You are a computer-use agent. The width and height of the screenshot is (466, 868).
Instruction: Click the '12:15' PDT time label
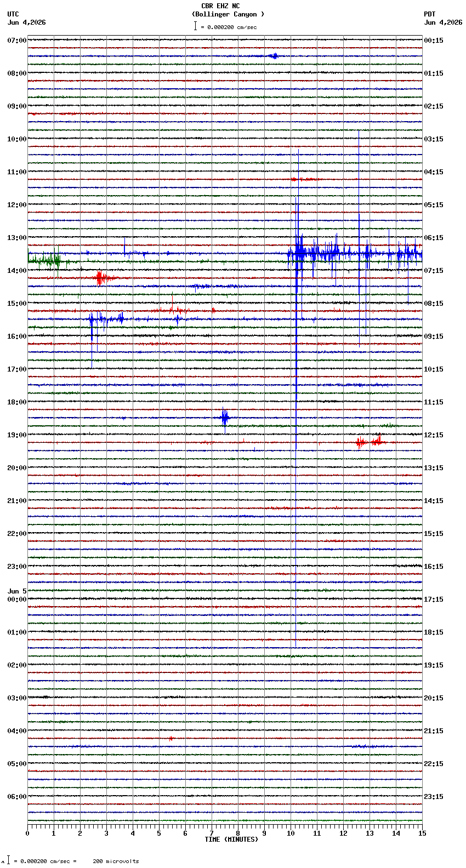click(x=434, y=435)
